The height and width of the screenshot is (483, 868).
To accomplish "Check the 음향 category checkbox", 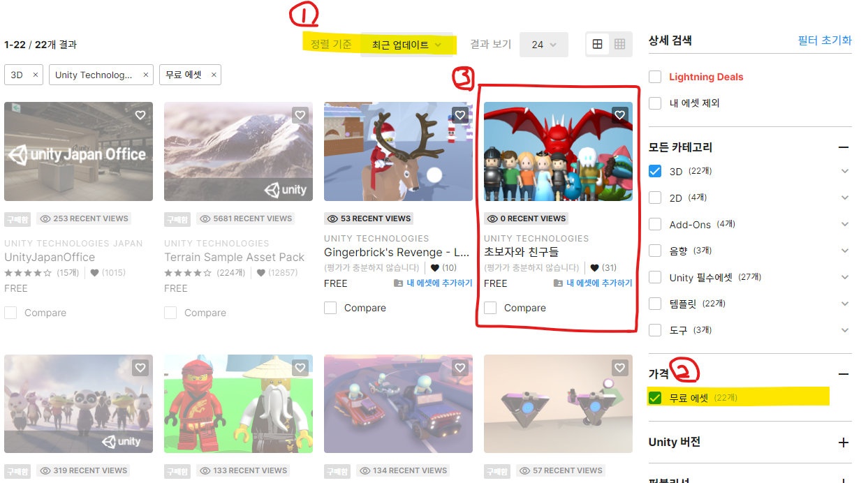I will pos(655,251).
